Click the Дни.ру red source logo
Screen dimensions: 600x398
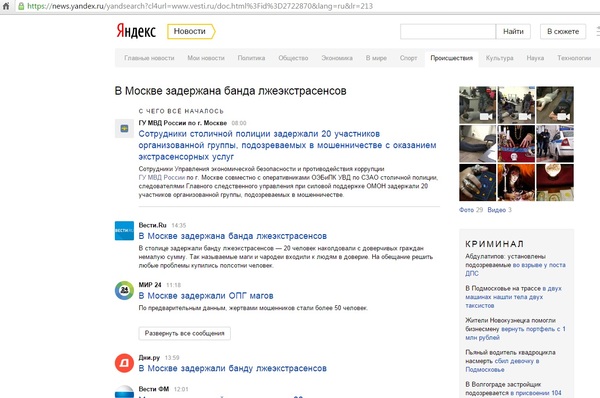point(124,363)
